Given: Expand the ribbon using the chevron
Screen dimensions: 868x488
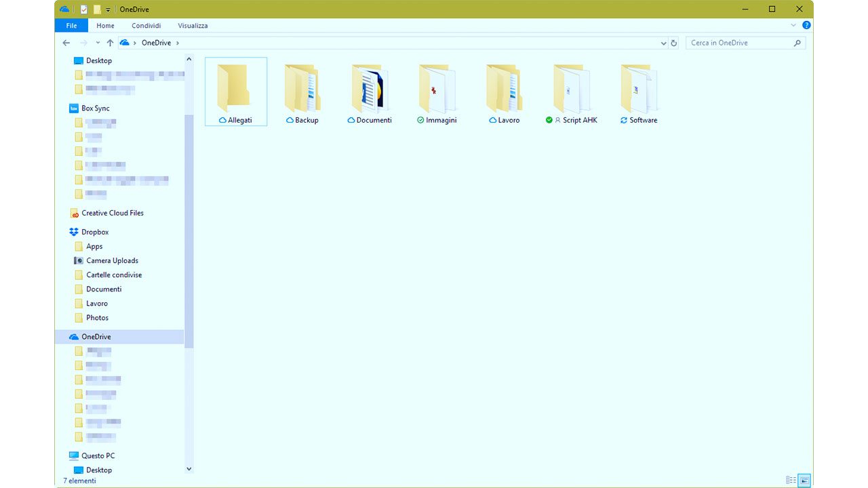Looking at the screenshot, I should tap(793, 25).
